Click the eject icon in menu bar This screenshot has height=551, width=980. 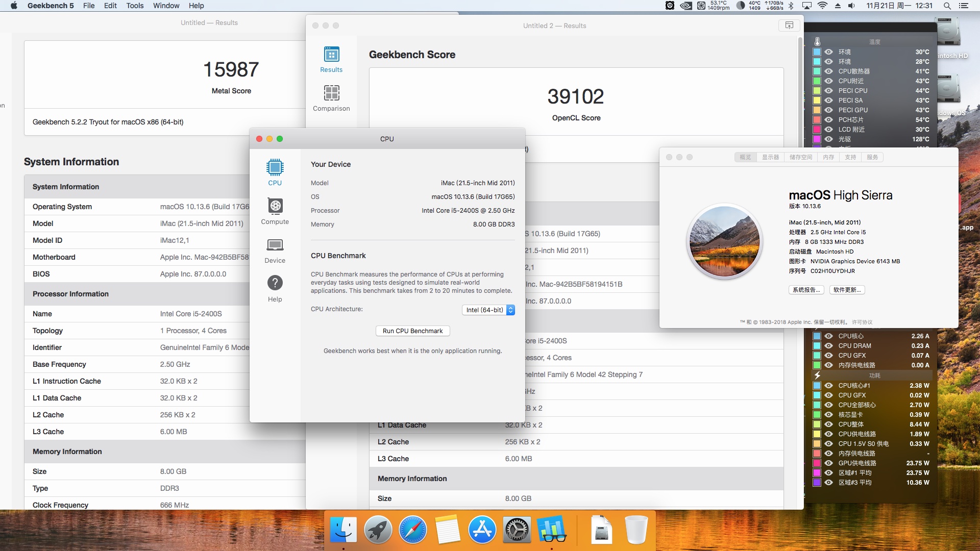[838, 6]
